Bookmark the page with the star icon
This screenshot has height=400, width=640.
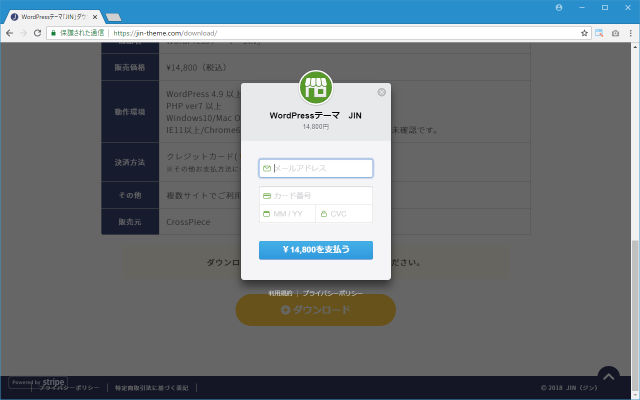click(x=584, y=33)
